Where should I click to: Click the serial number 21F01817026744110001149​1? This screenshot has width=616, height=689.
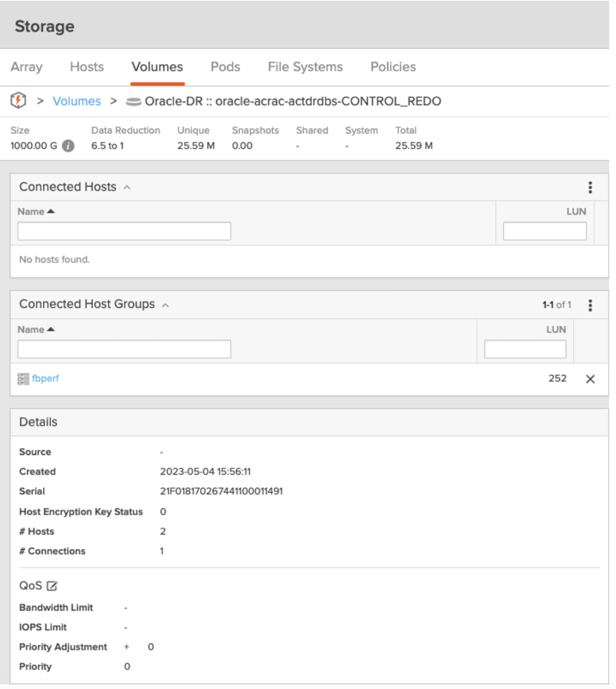pyautogui.click(x=221, y=491)
